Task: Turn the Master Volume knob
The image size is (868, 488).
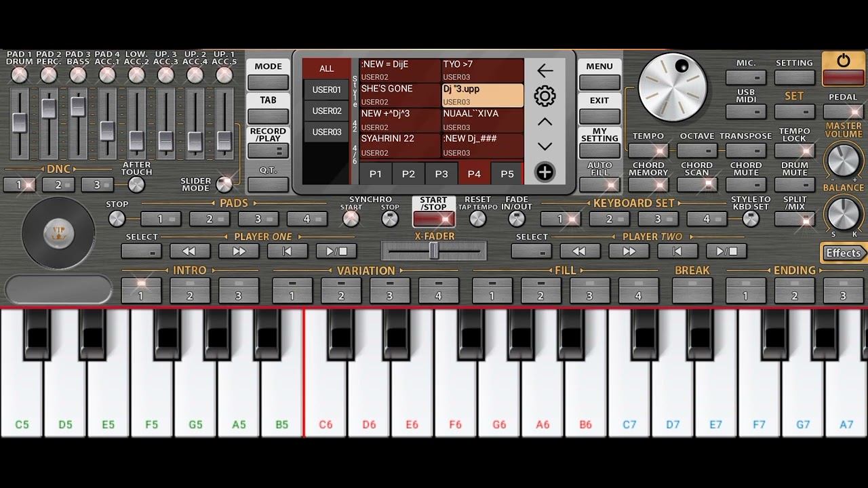Action: pyautogui.click(x=844, y=161)
